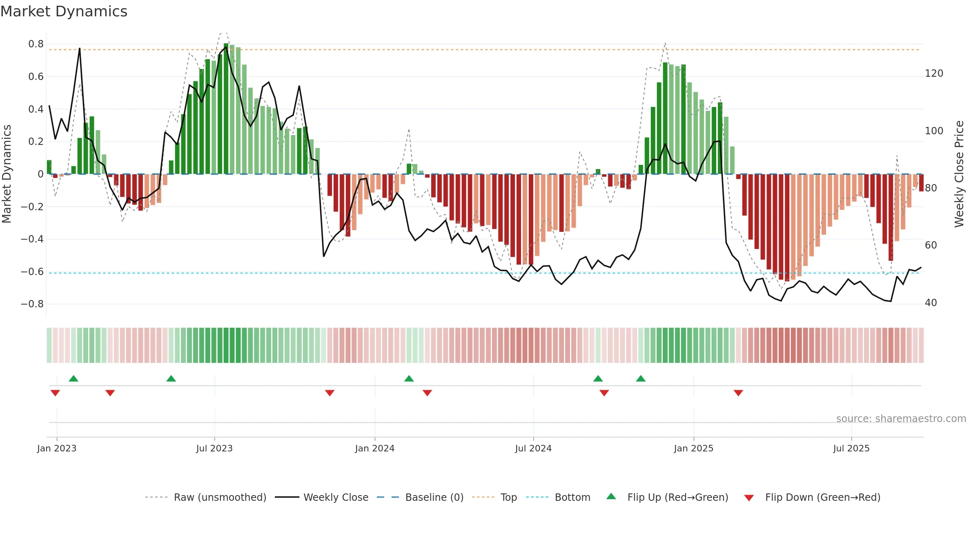Click the Weekly Close Price axis title
The width and height of the screenshot is (980, 551).
coord(959,174)
